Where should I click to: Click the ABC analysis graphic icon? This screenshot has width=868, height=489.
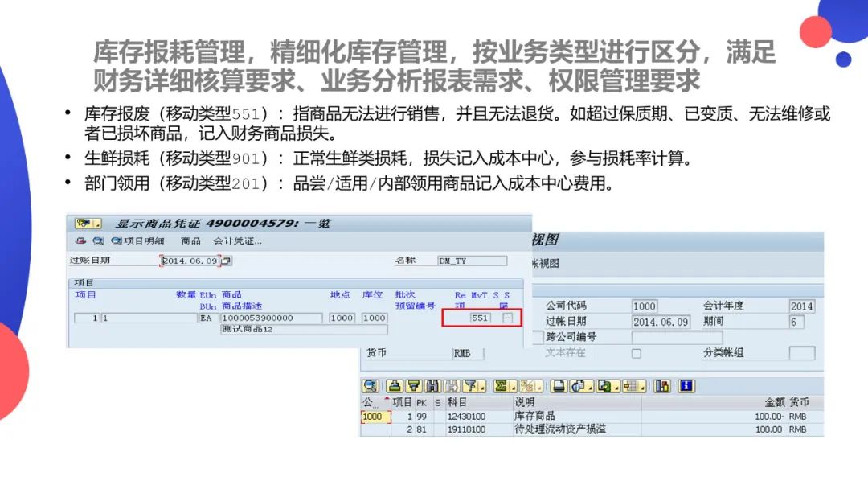coord(662,386)
